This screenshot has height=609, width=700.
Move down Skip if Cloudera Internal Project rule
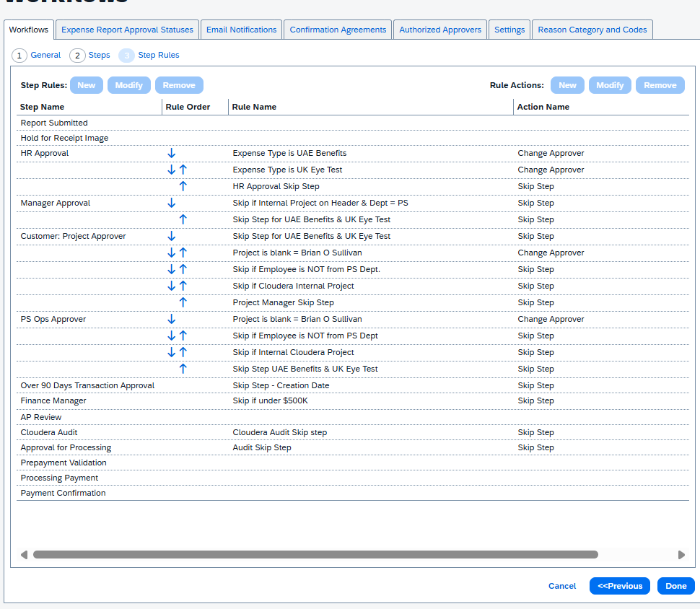click(x=172, y=286)
